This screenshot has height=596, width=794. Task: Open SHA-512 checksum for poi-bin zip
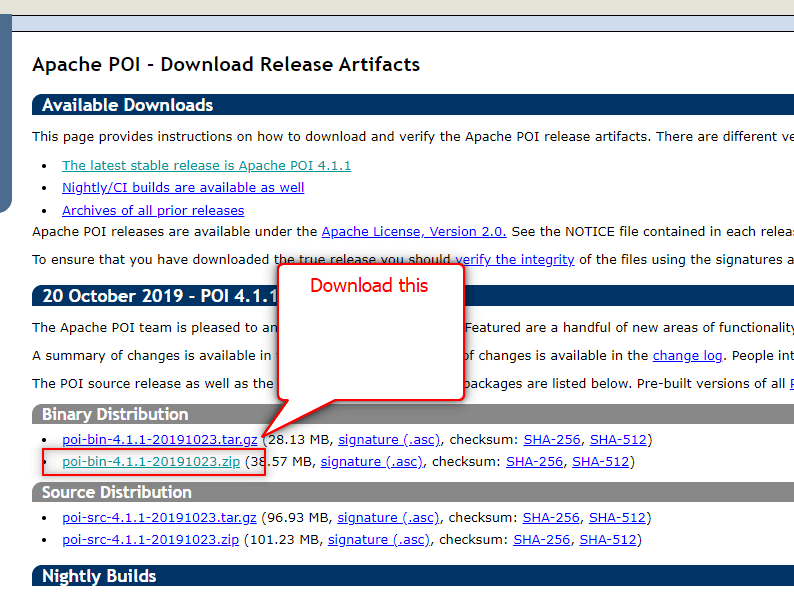pyautogui.click(x=600, y=461)
